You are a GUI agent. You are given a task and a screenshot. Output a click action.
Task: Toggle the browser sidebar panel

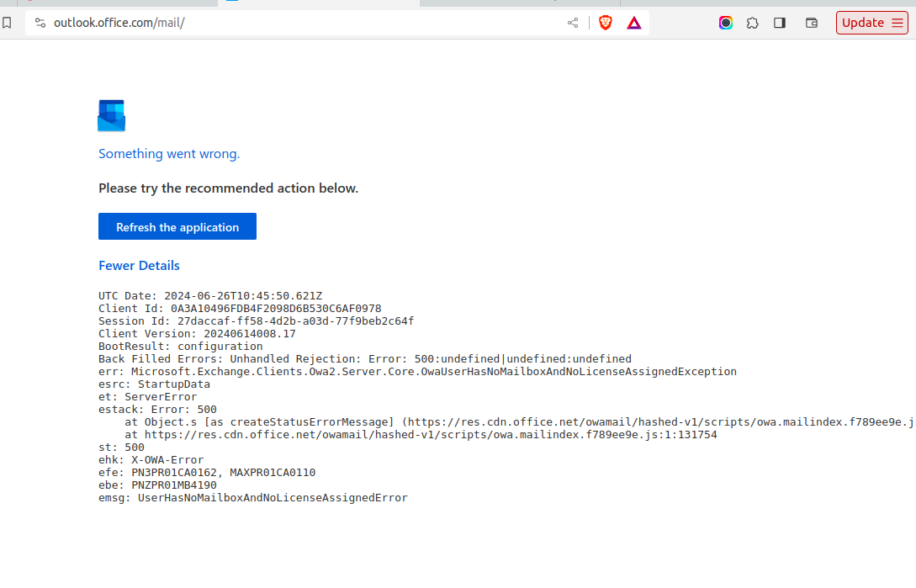pos(779,23)
